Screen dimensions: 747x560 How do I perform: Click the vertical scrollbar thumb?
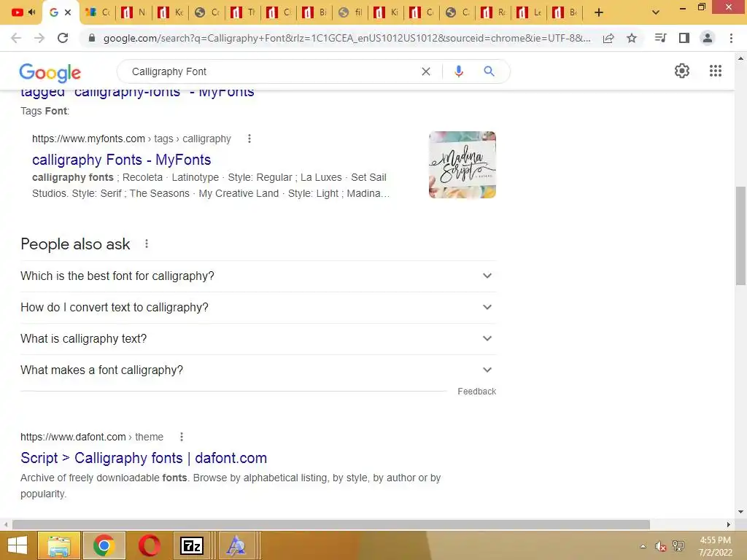click(x=740, y=236)
